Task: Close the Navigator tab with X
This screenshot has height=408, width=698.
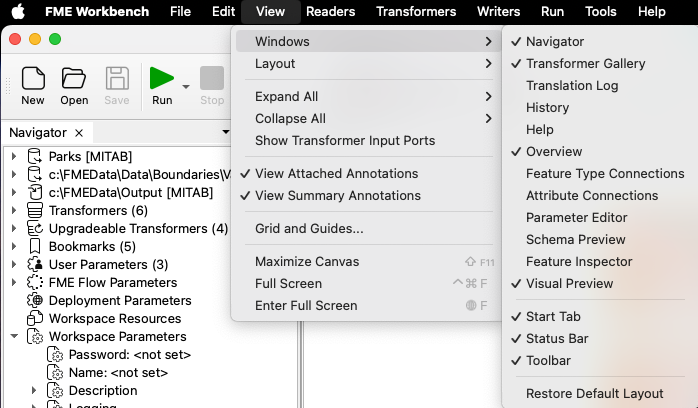Action: coord(79,133)
